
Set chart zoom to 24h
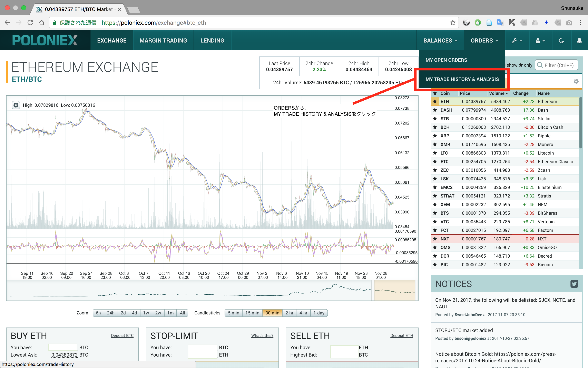click(110, 313)
